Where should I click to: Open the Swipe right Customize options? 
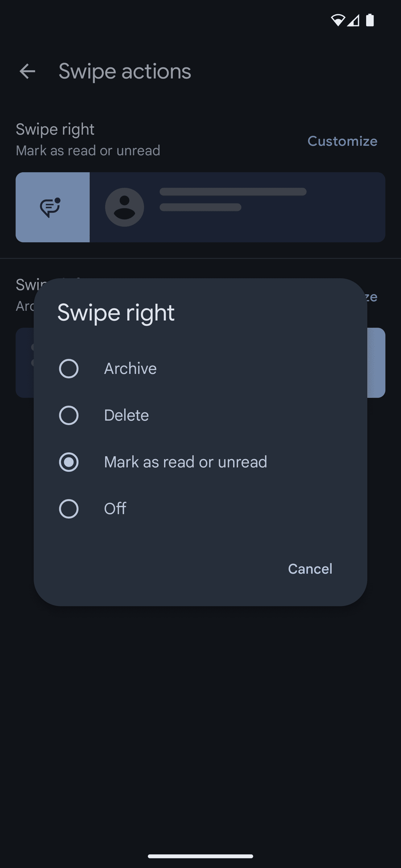[x=342, y=141]
